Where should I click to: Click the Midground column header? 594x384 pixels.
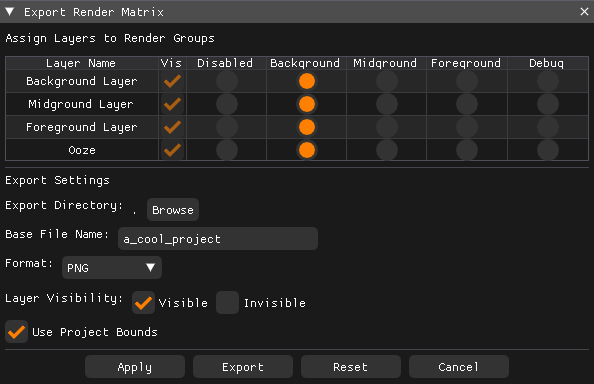click(x=385, y=63)
